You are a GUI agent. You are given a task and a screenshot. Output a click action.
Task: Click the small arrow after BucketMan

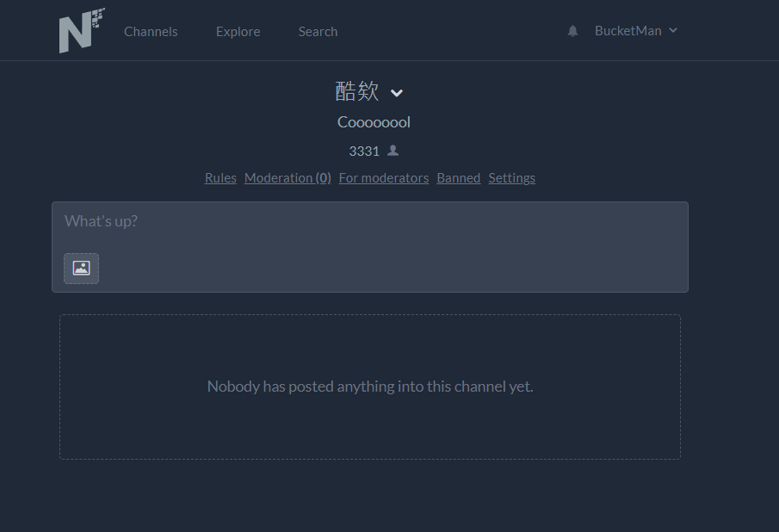click(x=673, y=31)
